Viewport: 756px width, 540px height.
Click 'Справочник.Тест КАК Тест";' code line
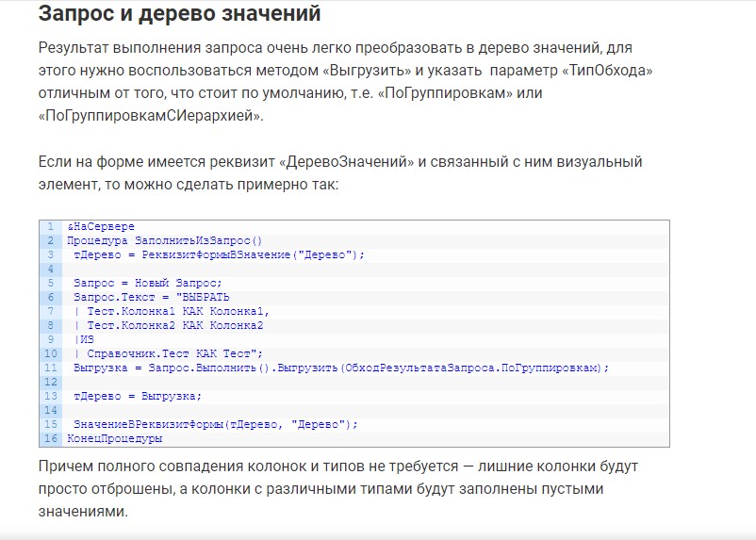pyautogui.click(x=169, y=353)
